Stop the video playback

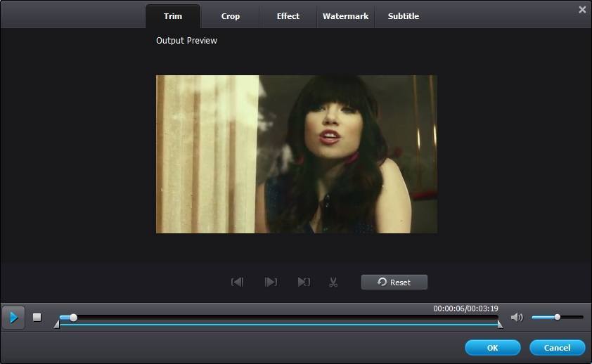point(37,317)
